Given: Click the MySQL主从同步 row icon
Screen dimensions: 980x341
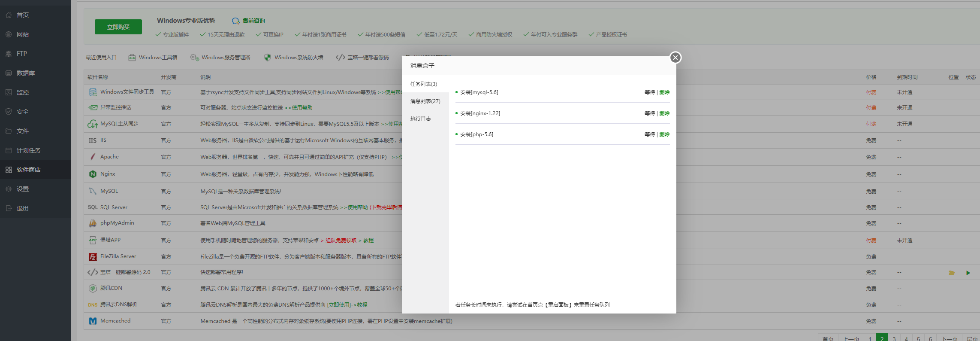Looking at the screenshot, I should pyautogui.click(x=93, y=124).
